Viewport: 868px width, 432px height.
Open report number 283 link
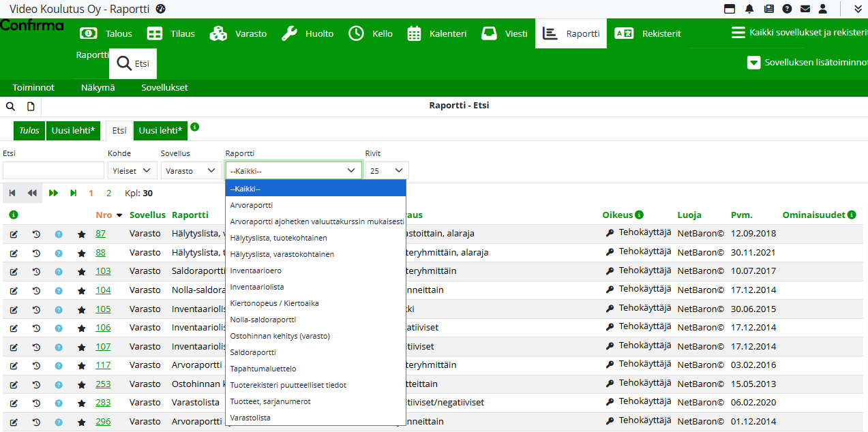coord(103,403)
